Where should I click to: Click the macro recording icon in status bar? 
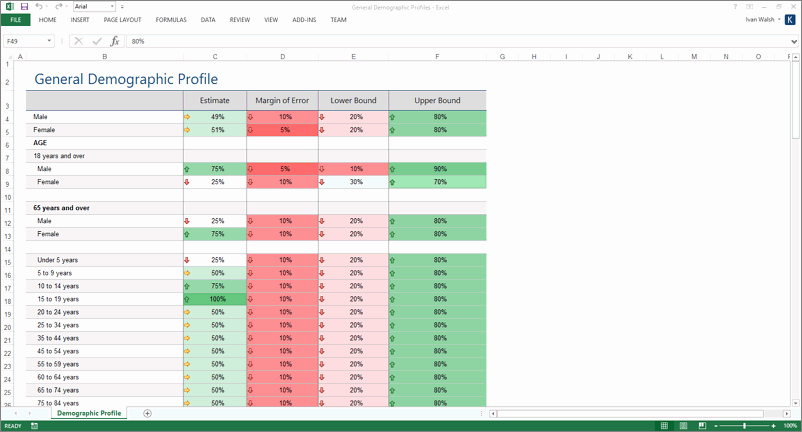(x=34, y=425)
